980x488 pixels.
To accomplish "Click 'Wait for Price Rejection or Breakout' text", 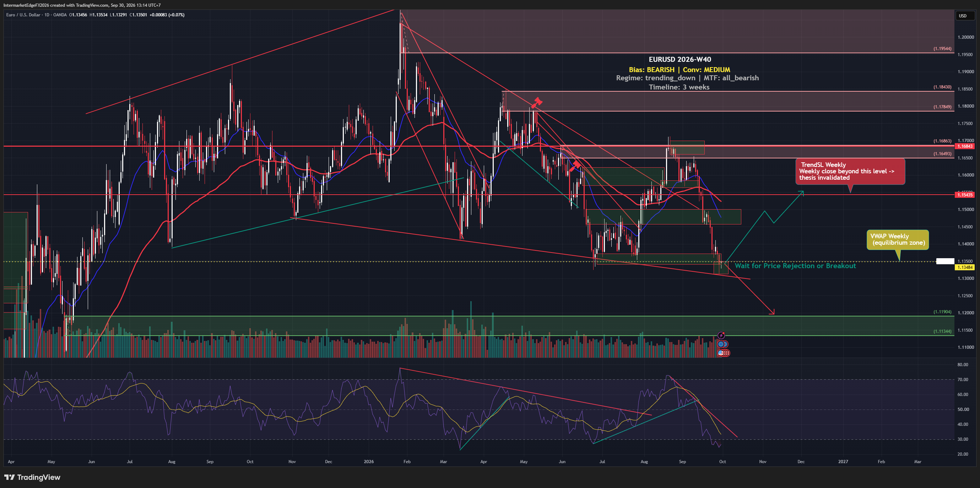I will pos(795,266).
